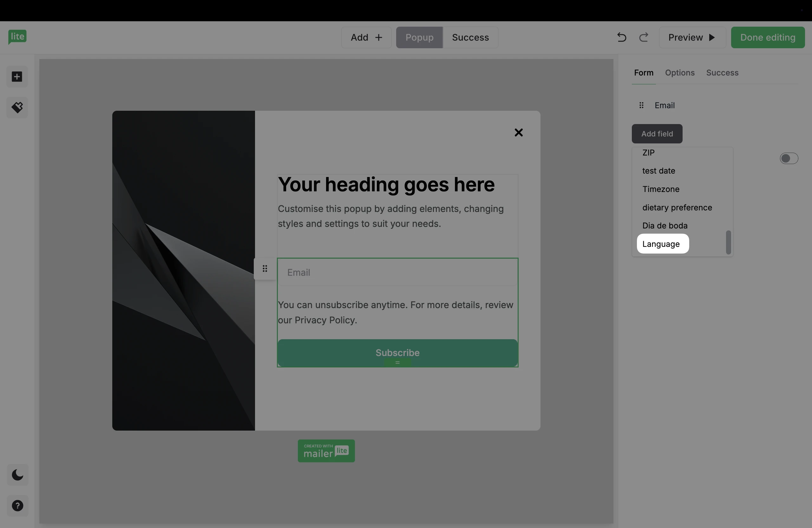Switch to the Success view tab
This screenshot has height=528, width=812.
[470, 37]
